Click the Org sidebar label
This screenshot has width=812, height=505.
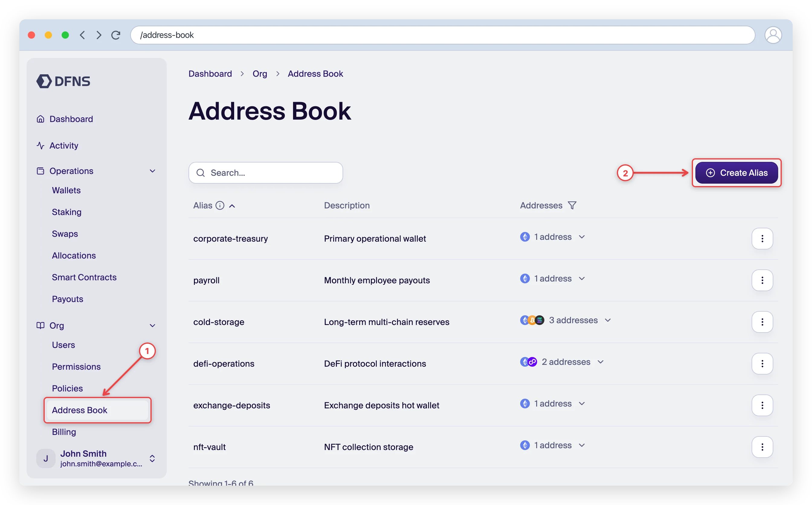click(57, 326)
